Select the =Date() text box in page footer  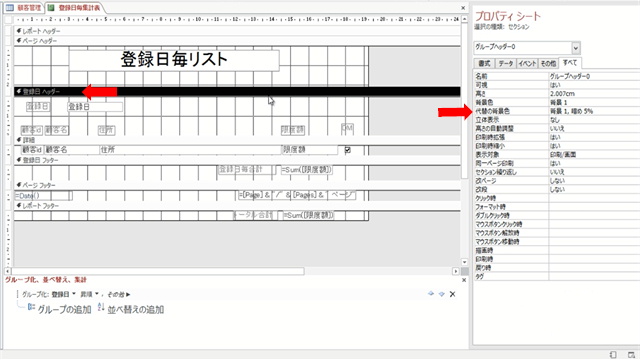43,196
